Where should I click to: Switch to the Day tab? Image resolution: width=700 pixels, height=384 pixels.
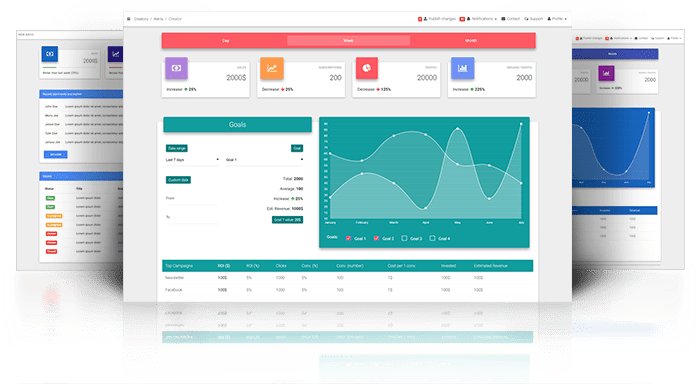(x=225, y=41)
